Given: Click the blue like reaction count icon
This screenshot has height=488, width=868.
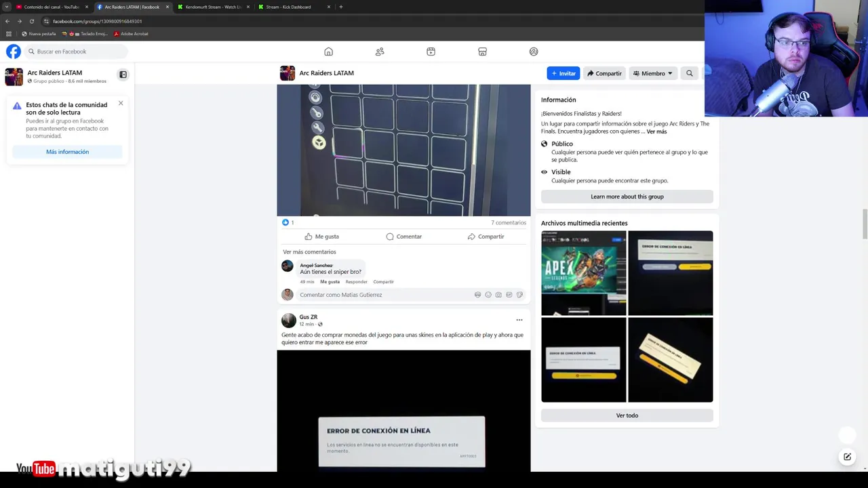Looking at the screenshot, I should [x=285, y=222].
